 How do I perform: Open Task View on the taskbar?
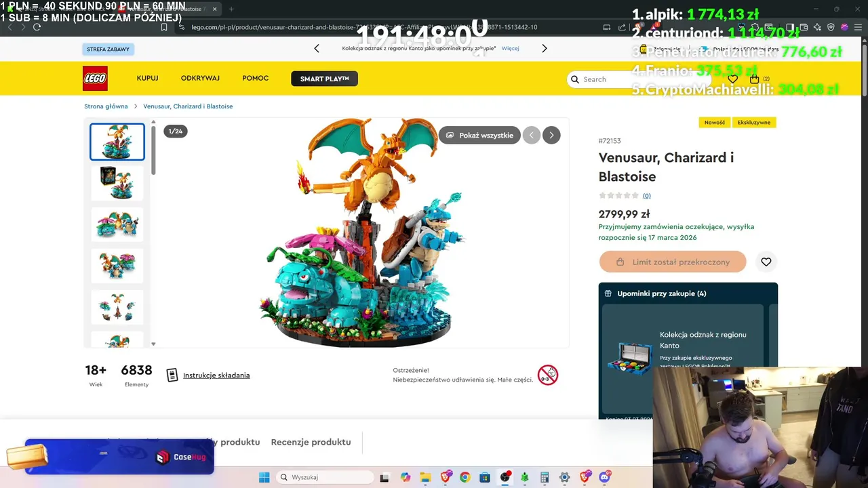point(384,477)
